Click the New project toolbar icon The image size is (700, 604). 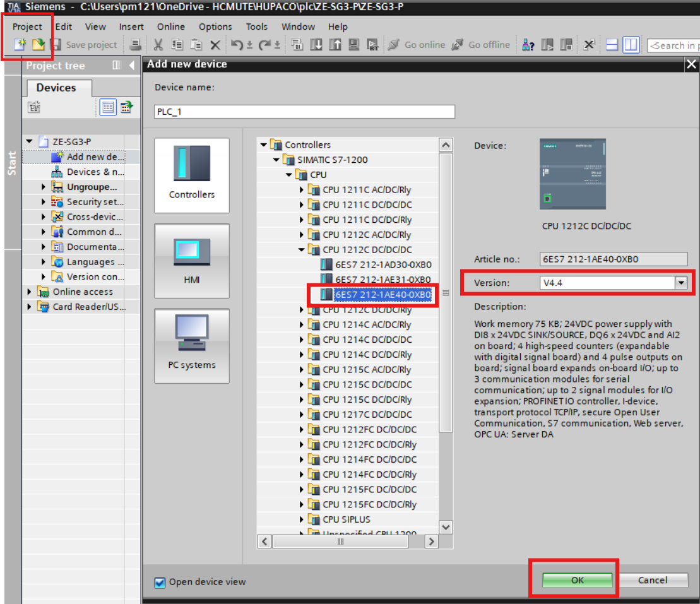(20, 44)
